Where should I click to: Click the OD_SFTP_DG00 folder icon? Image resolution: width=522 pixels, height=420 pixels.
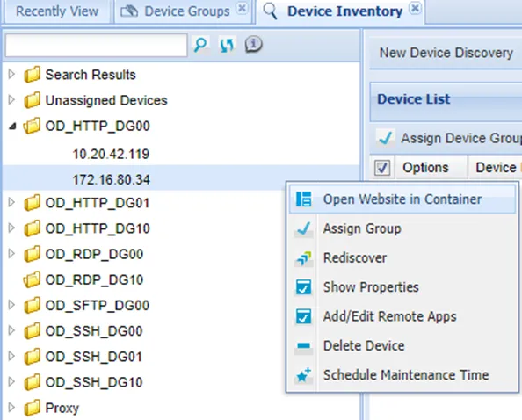click(x=33, y=305)
